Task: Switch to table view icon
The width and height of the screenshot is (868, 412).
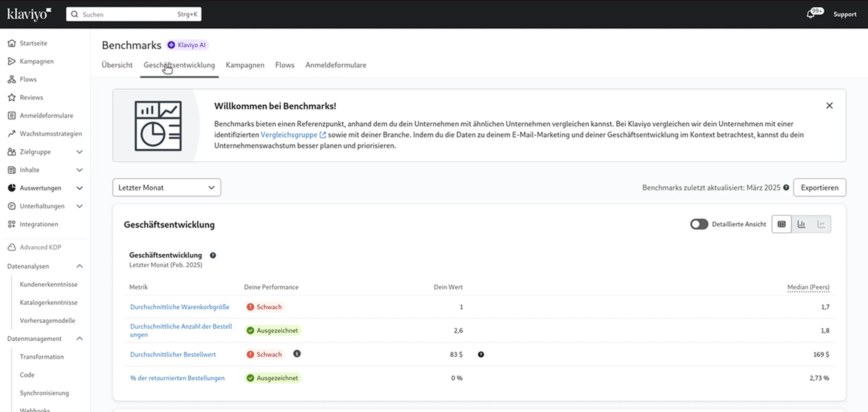Action: coord(781,224)
